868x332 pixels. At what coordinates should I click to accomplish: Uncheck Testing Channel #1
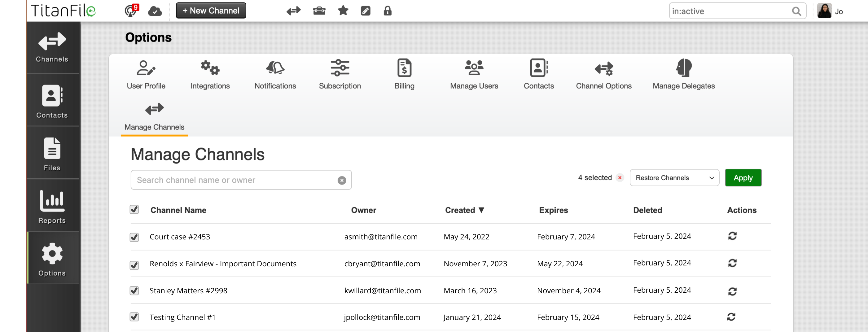134,317
